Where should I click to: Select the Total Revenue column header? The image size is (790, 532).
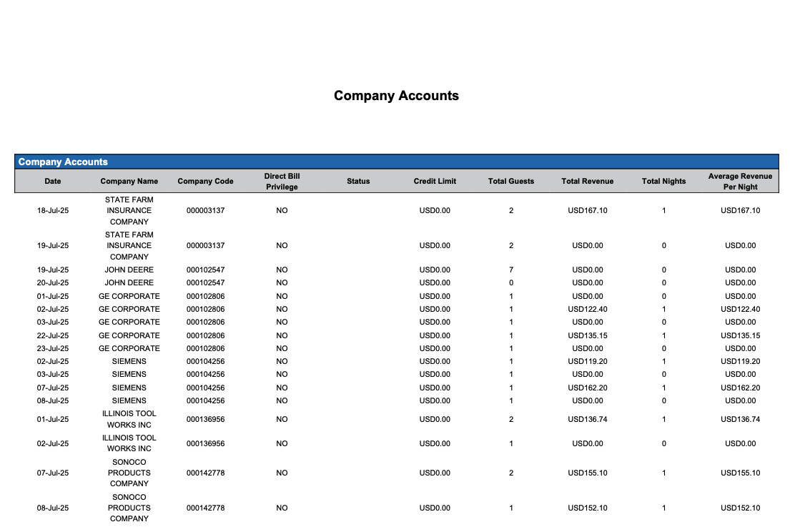pos(588,182)
